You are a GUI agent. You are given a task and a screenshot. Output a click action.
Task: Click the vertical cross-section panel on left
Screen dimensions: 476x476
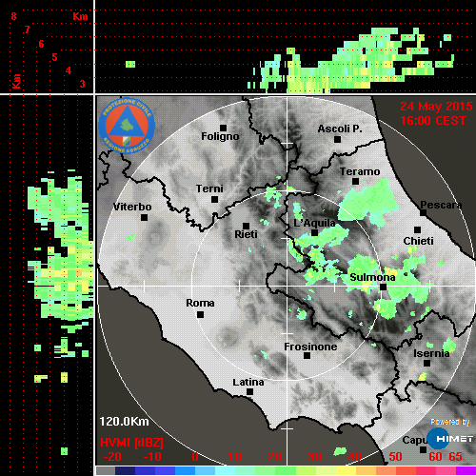tap(47, 286)
